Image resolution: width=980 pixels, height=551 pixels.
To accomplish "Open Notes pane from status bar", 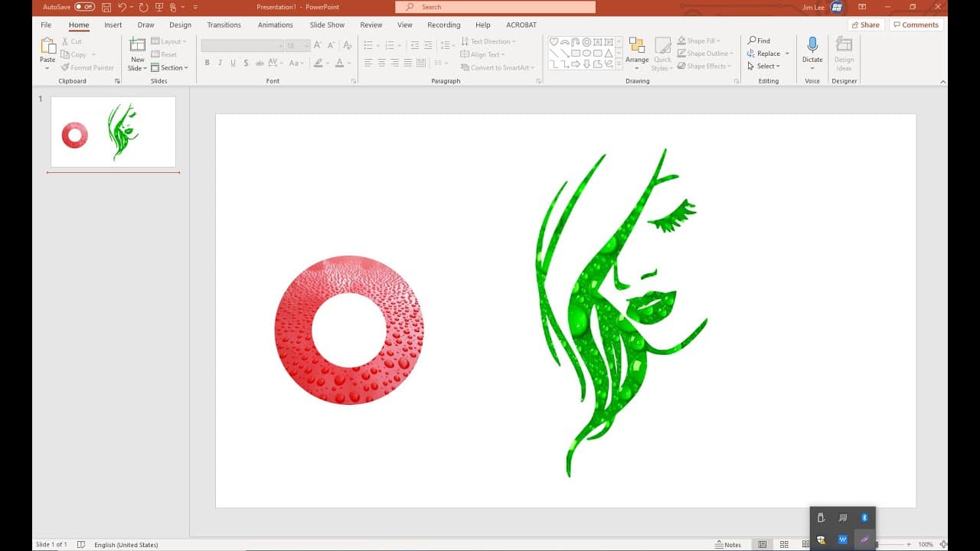I will [x=728, y=545].
